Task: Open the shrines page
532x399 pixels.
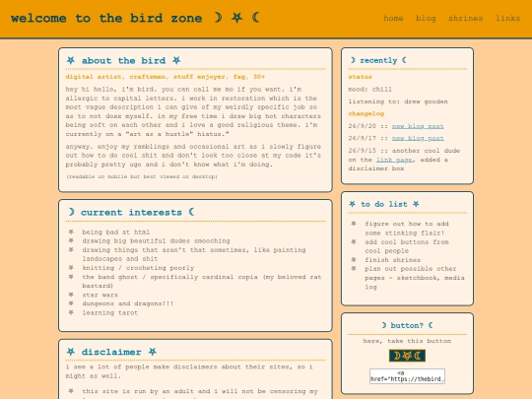Action: pyautogui.click(x=465, y=19)
